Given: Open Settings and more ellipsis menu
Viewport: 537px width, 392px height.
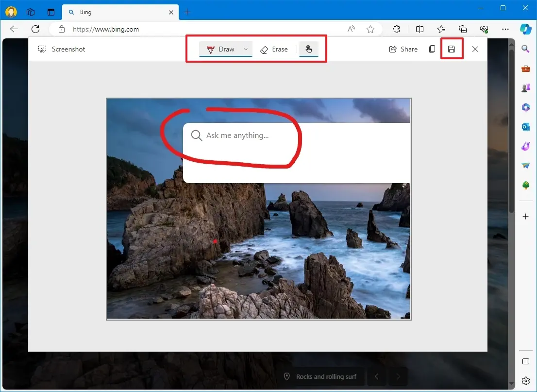Looking at the screenshot, I should click(505, 30).
